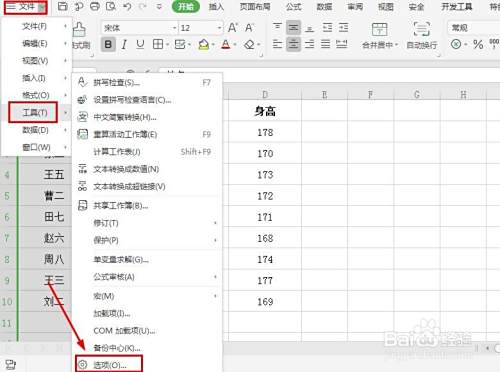
Task: Expand the 公式审核(A) submenu
Action: click(147, 277)
